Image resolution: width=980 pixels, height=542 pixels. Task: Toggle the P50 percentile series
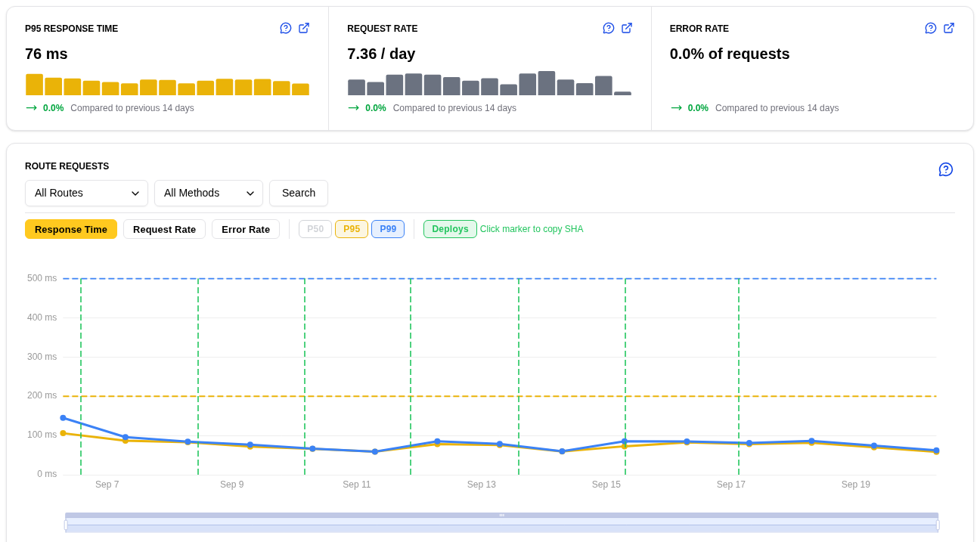point(315,229)
